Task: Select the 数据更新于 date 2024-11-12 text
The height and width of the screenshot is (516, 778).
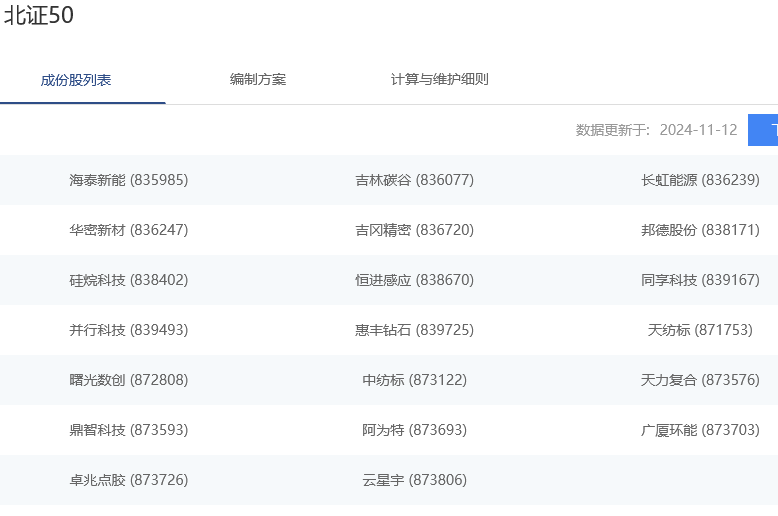Action: [x=698, y=130]
